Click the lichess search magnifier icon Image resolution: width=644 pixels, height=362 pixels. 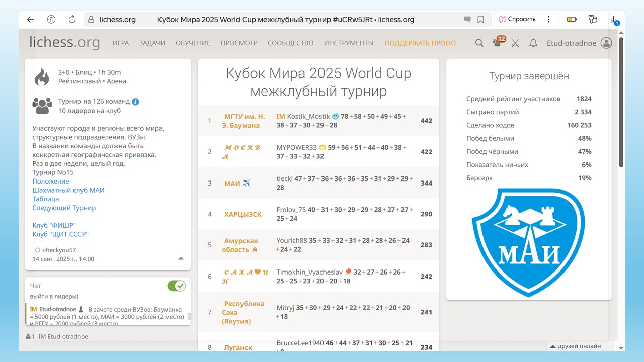coord(479,43)
